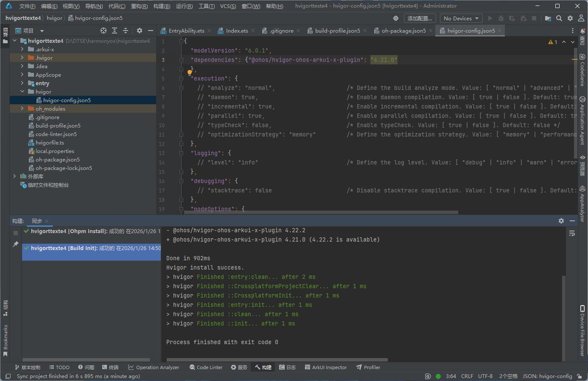This screenshot has width=588, height=381.
Task: Click the yellow lightbulb quick-fix icon
Action: pyautogui.click(x=190, y=72)
